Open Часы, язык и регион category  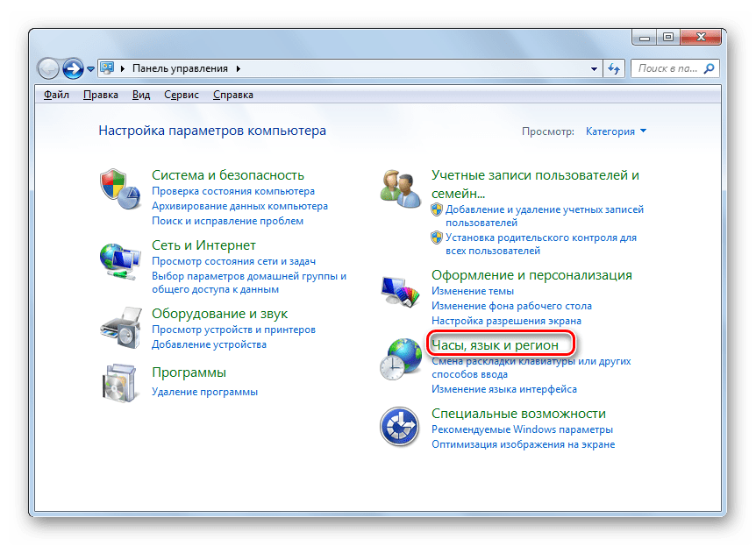point(496,345)
